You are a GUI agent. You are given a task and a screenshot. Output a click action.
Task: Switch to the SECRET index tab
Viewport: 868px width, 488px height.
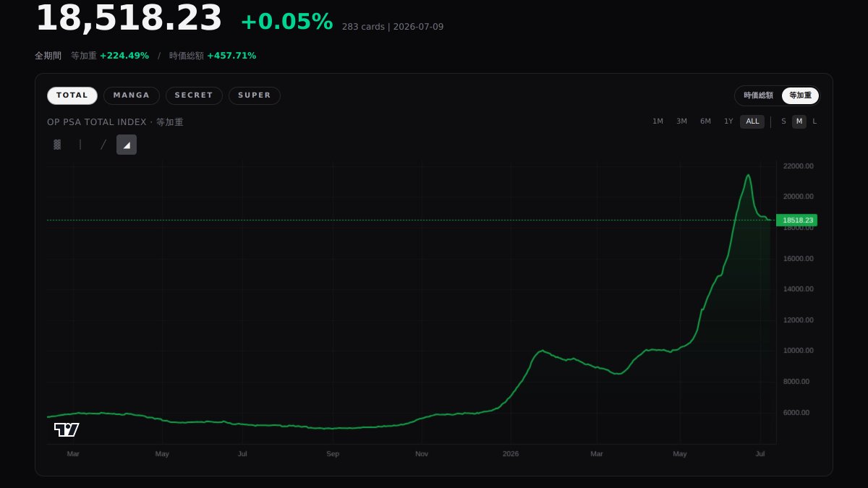(x=194, y=95)
